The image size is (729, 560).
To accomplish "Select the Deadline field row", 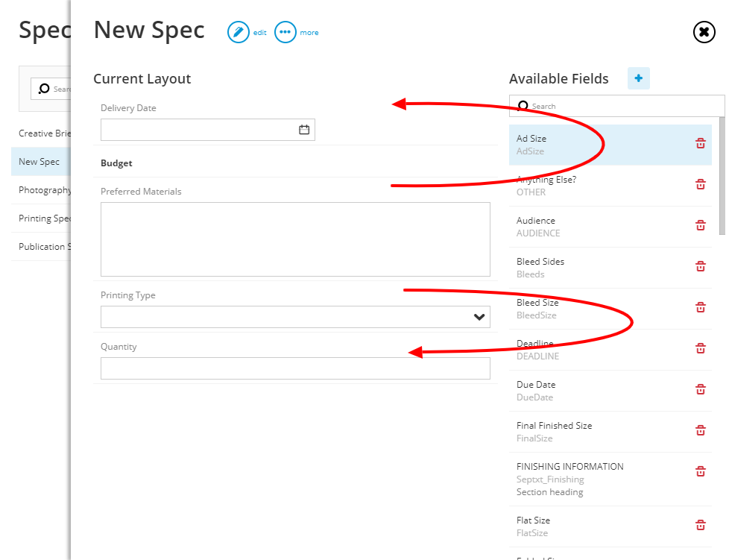I will [x=610, y=349].
